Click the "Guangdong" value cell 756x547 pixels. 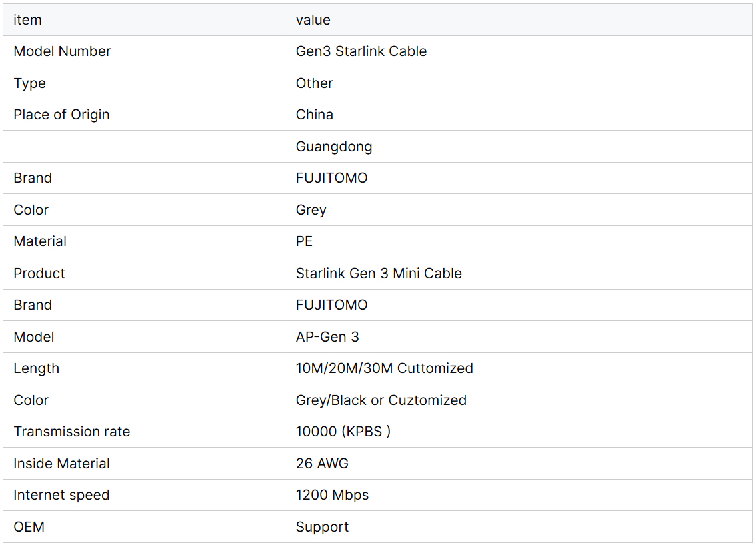click(333, 147)
